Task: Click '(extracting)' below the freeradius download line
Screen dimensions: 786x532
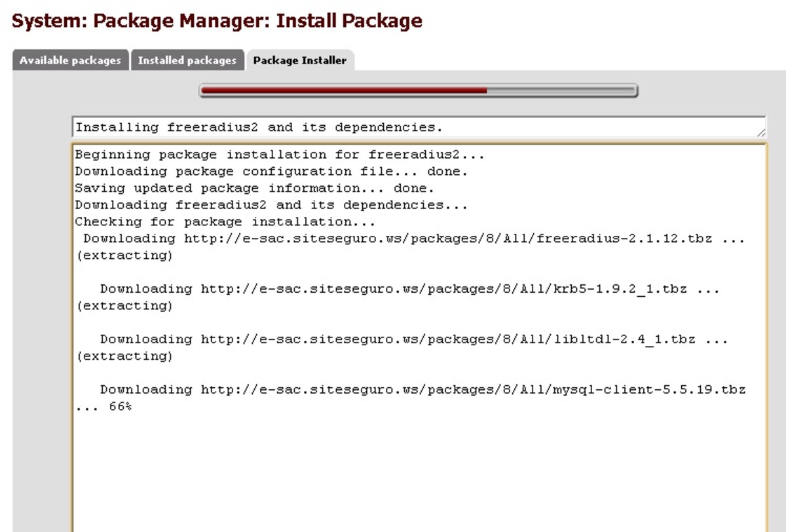Action: (124, 256)
